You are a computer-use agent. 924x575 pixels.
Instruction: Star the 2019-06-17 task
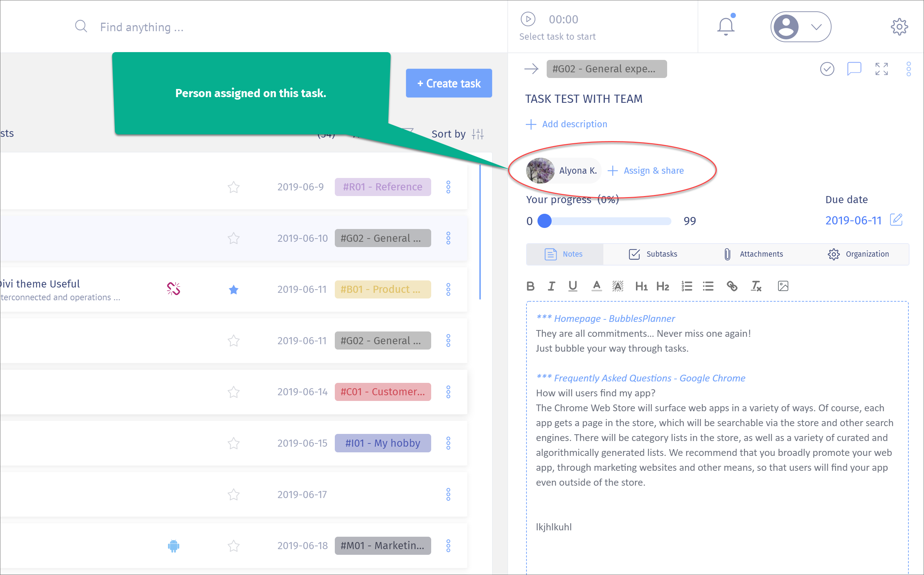(x=233, y=495)
